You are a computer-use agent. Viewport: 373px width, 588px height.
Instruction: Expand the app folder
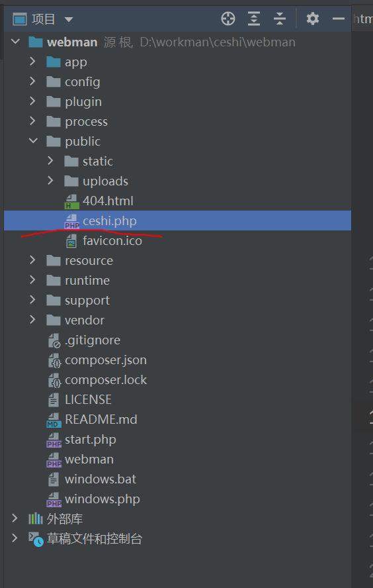pos(32,62)
